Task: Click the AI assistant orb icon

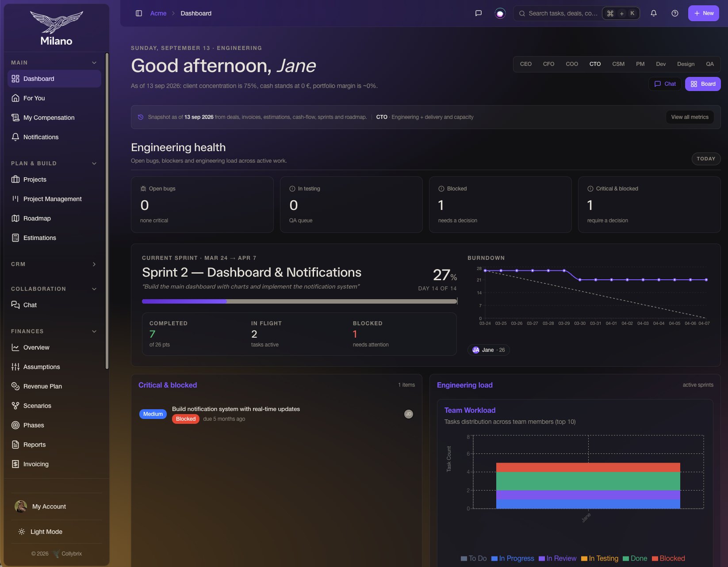Action: pyautogui.click(x=500, y=13)
